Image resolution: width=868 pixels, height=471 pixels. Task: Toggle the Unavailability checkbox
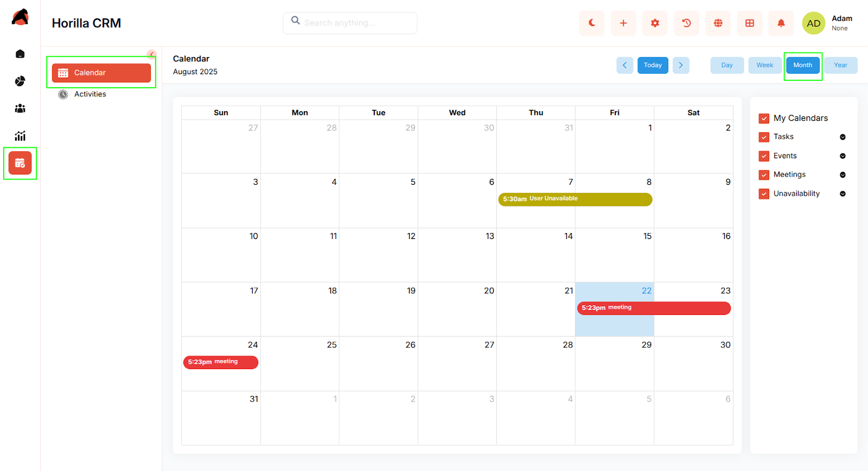pyautogui.click(x=764, y=194)
